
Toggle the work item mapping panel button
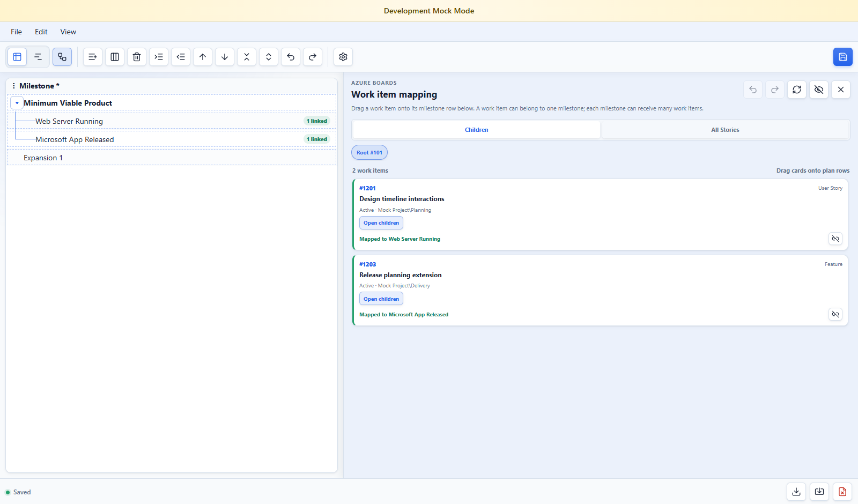click(62, 57)
